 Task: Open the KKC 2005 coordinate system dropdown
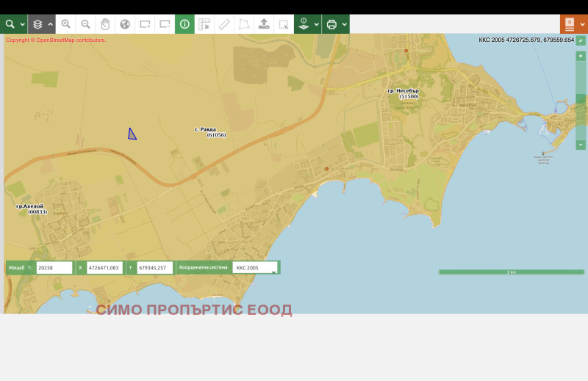coord(255,268)
